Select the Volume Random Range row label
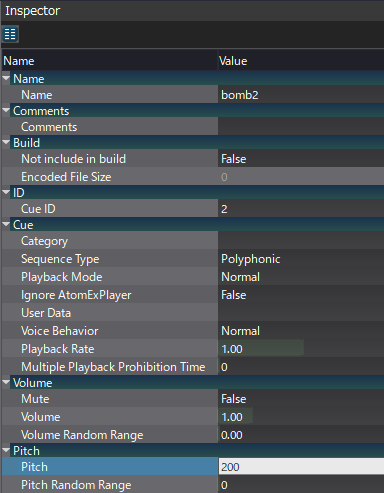 [x=82, y=435]
